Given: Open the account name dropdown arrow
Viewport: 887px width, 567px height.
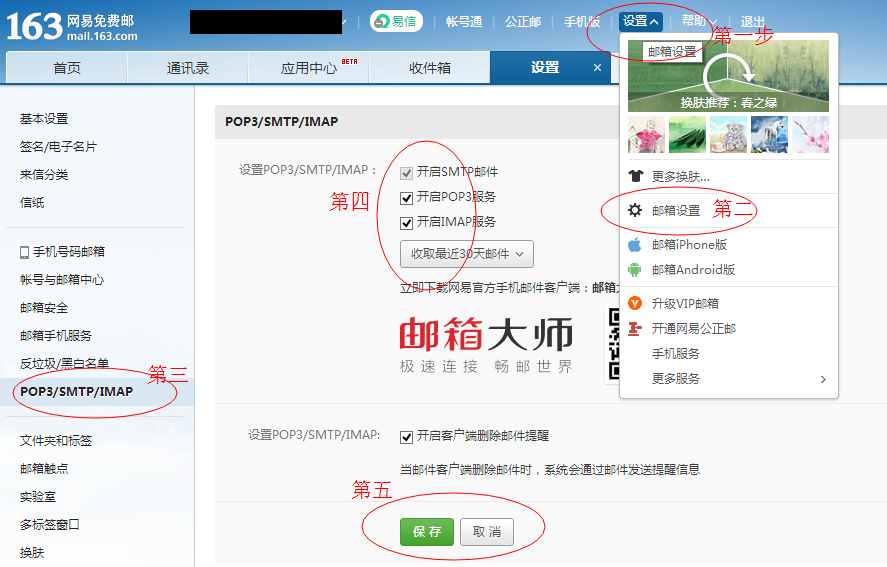Looking at the screenshot, I should click(344, 22).
